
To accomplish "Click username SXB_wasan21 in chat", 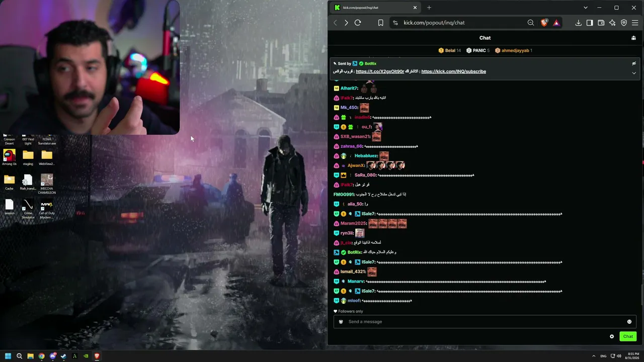I will [355, 137].
